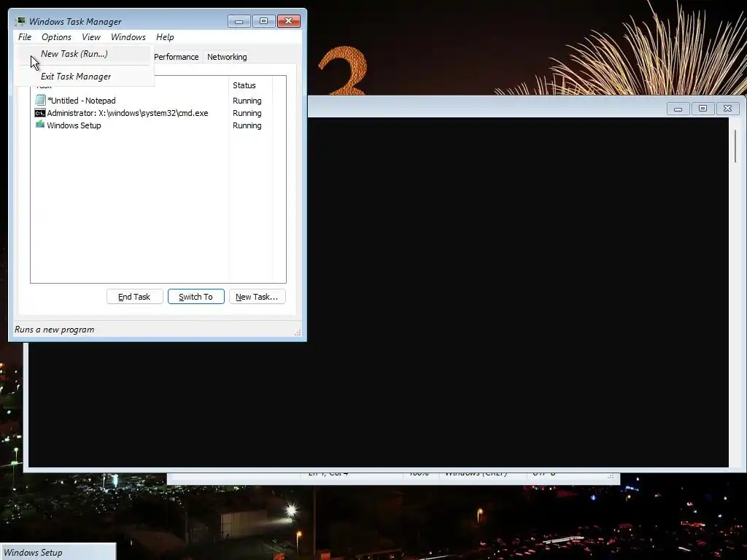Image resolution: width=747 pixels, height=560 pixels.
Task: Click the Switch To button
Action: (x=196, y=297)
